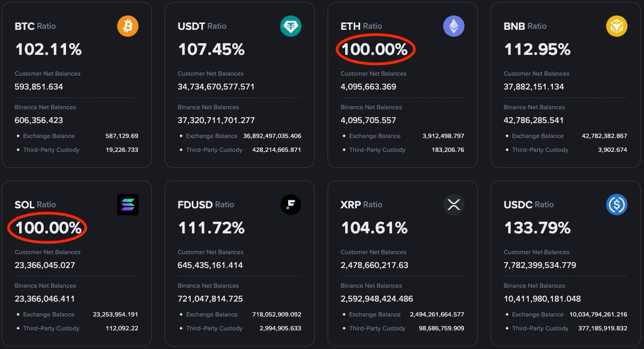Click the FDUSD logo icon
The image size is (644, 349).
291,205
